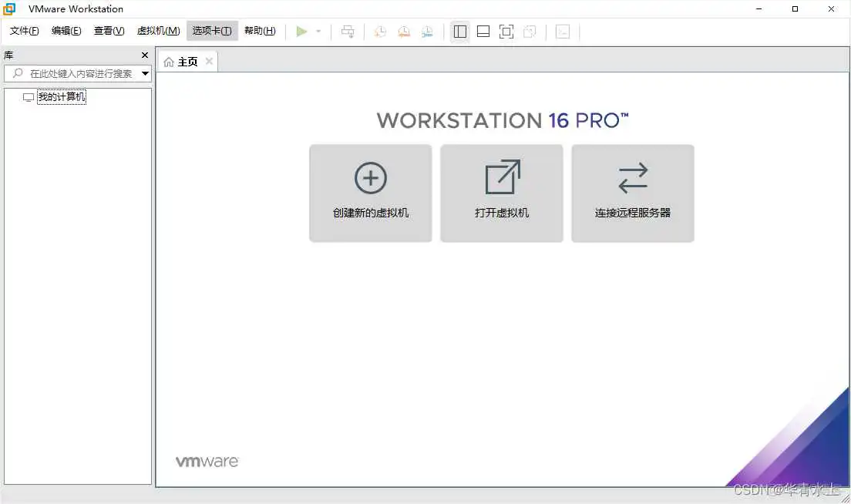The image size is (851, 504).
Task: Open 打开虚拟机 to open a VM
Action: pyautogui.click(x=501, y=193)
